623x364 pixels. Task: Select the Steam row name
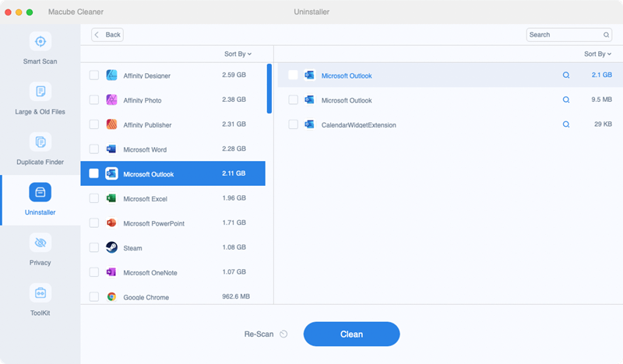132,248
